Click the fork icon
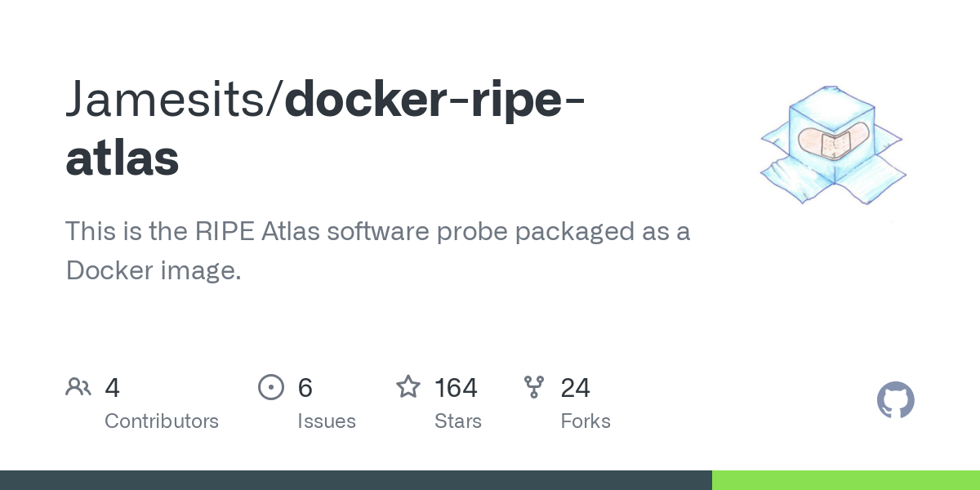 (x=534, y=387)
